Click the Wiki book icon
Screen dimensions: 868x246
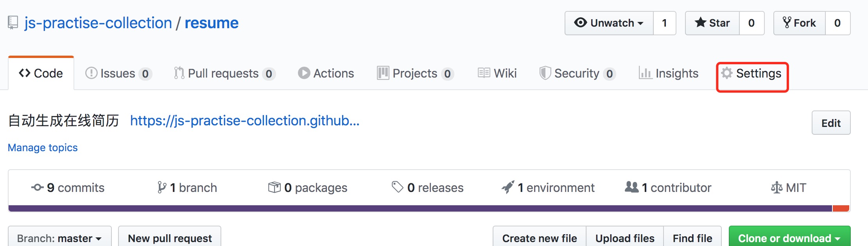point(484,73)
